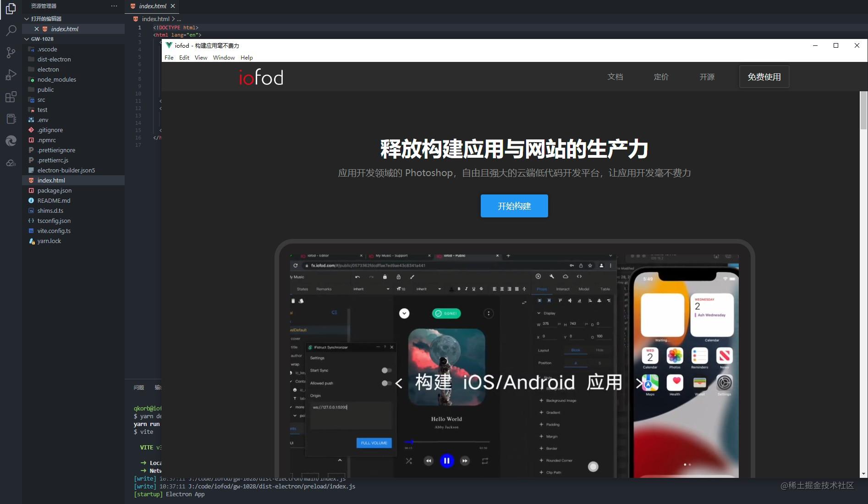Click the undo arrow in the editor toolbar
The width and height of the screenshot is (868, 504).
pyautogui.click(x=357, y=277)
